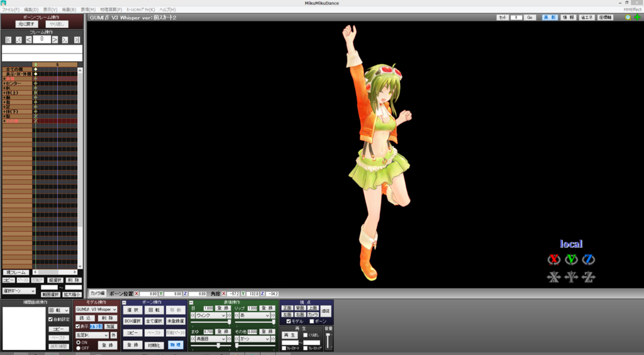Image resolution: width=644 pixels, height=355 pixels.
Task: Open the GUMIβ V3 Whisper model dropdown
Action: (96, 310)
